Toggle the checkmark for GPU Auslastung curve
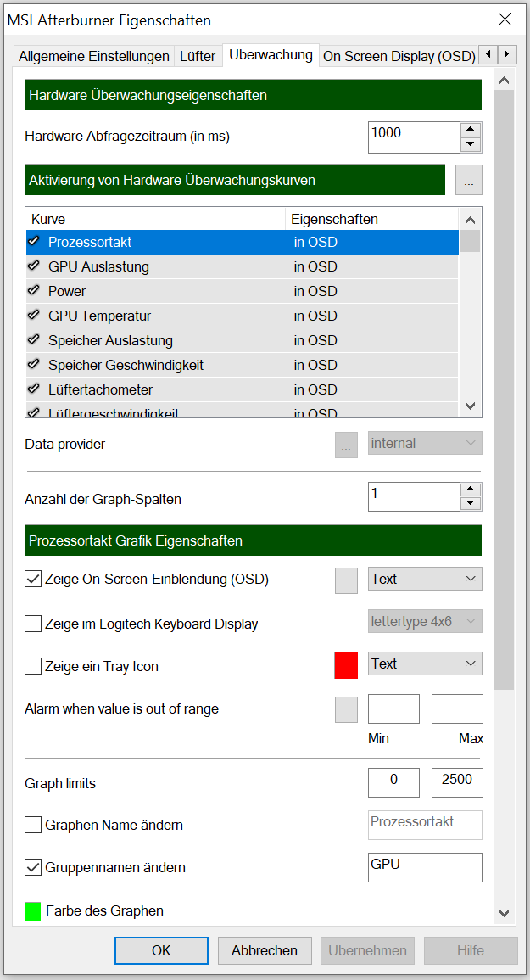 (x=35, y=266)
